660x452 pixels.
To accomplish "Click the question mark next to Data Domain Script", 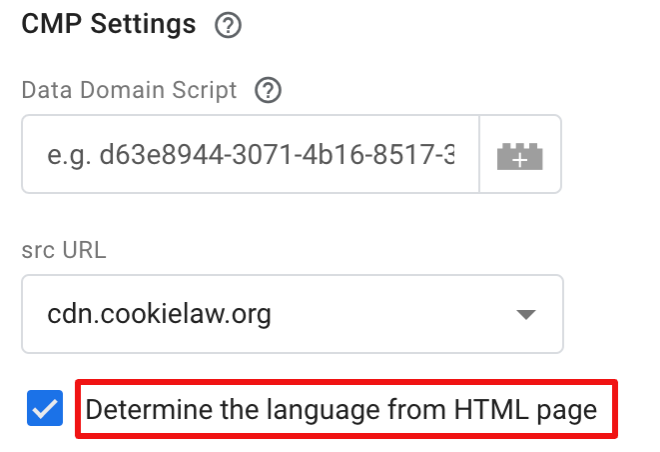I will (268, 91).
